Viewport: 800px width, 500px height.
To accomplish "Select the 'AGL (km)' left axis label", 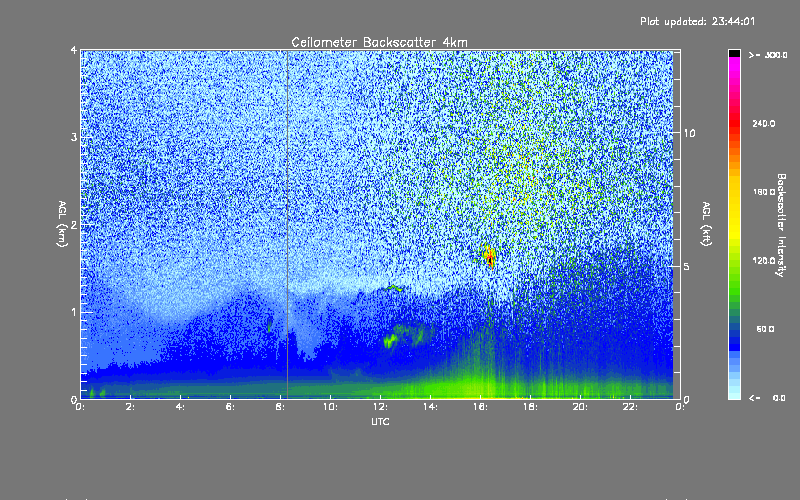I will coord(62,224).
